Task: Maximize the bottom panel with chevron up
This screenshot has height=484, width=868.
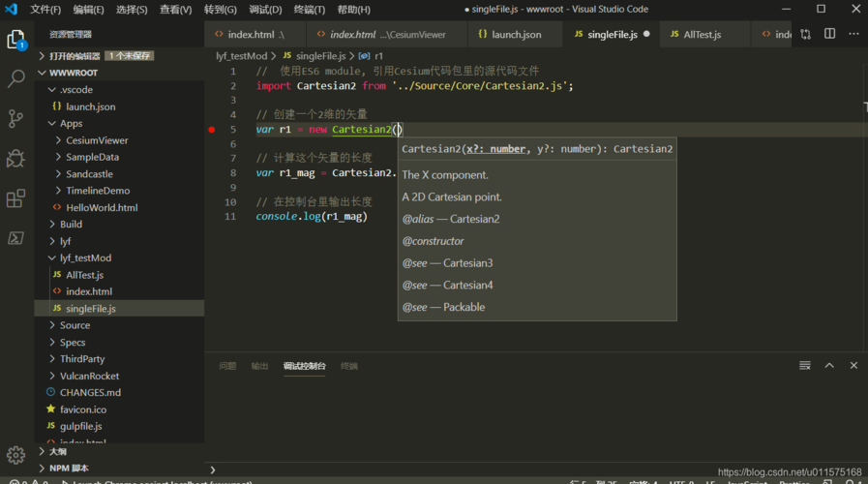Action: pyautogui.click(x=829, y=366)
